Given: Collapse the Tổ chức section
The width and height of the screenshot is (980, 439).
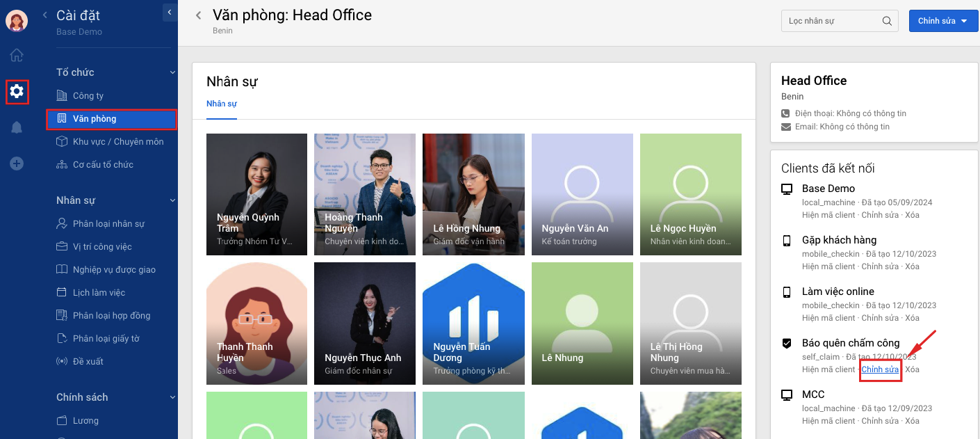Looking at the screenshot, I should pos(172,72).
